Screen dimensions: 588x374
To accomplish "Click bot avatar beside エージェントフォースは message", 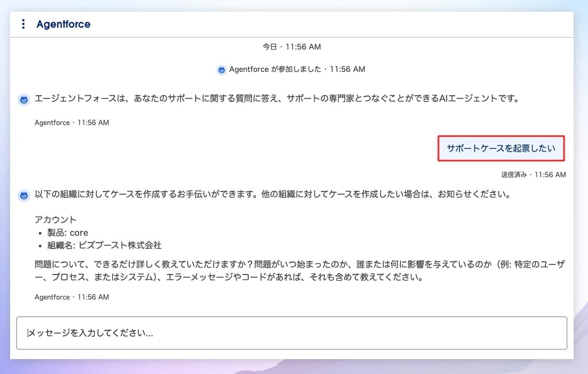I will click(x=24, y=100).
